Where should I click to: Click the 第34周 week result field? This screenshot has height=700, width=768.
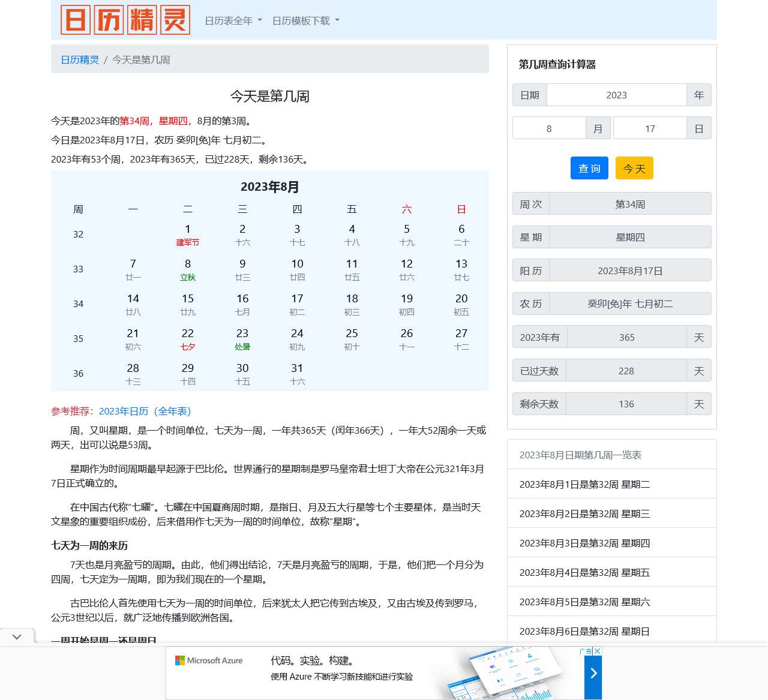point(630,203)
